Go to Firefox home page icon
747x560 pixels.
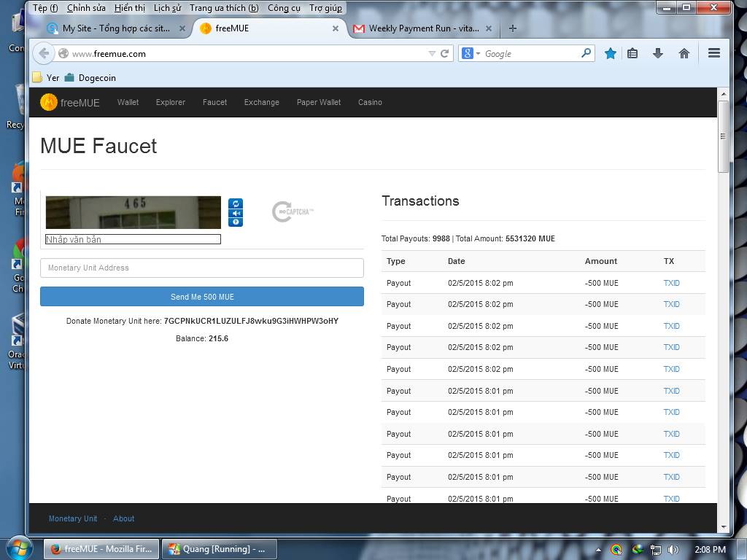pyautogui.click(x=684, y=53)
